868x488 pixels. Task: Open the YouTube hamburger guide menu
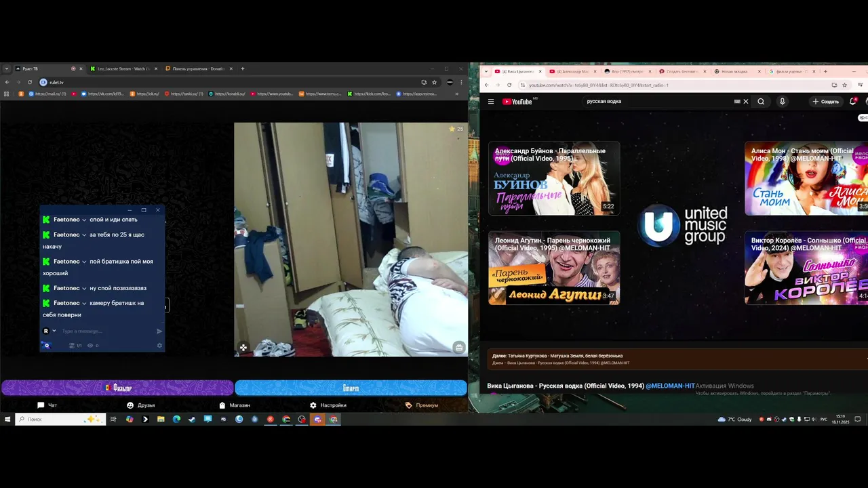[x=491, y=102]
